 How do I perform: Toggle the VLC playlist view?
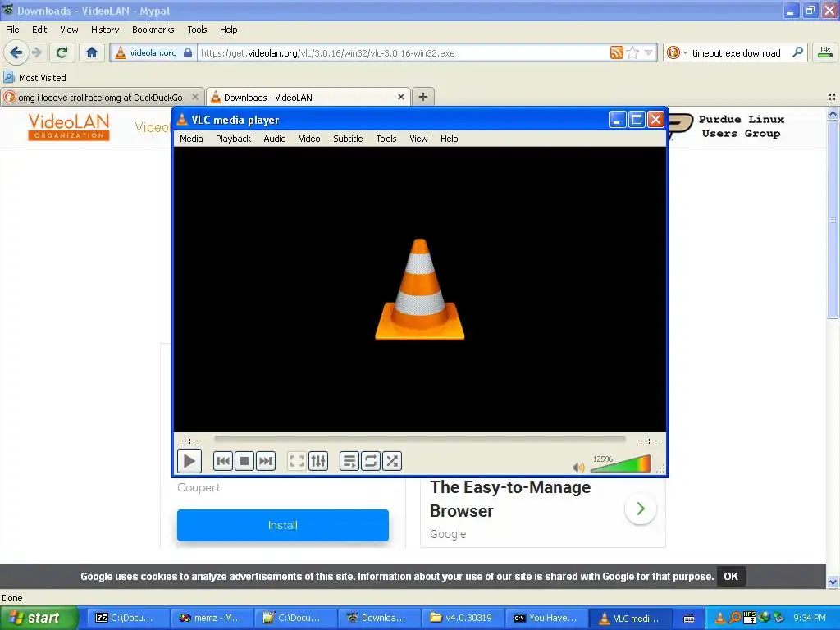(x=349, y=461)
